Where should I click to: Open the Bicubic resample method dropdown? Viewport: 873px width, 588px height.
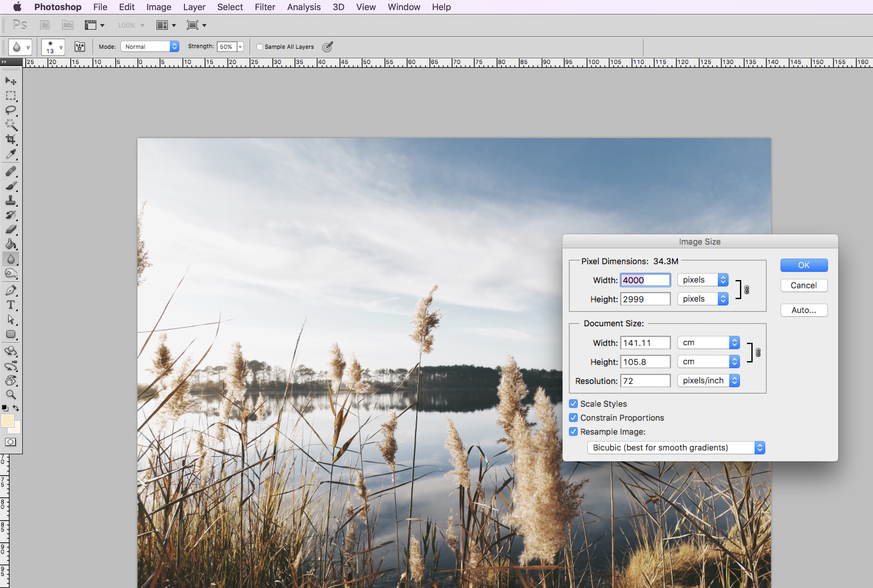[676, 448]
